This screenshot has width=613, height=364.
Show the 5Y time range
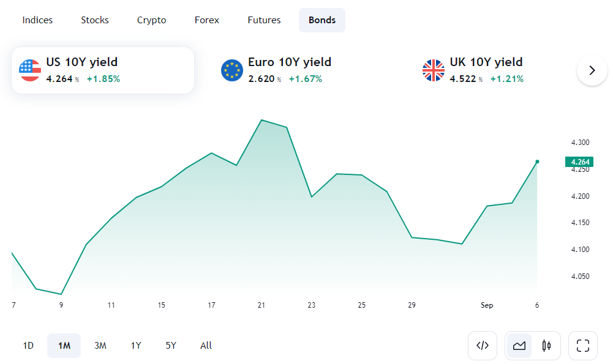tap(171, 346)
